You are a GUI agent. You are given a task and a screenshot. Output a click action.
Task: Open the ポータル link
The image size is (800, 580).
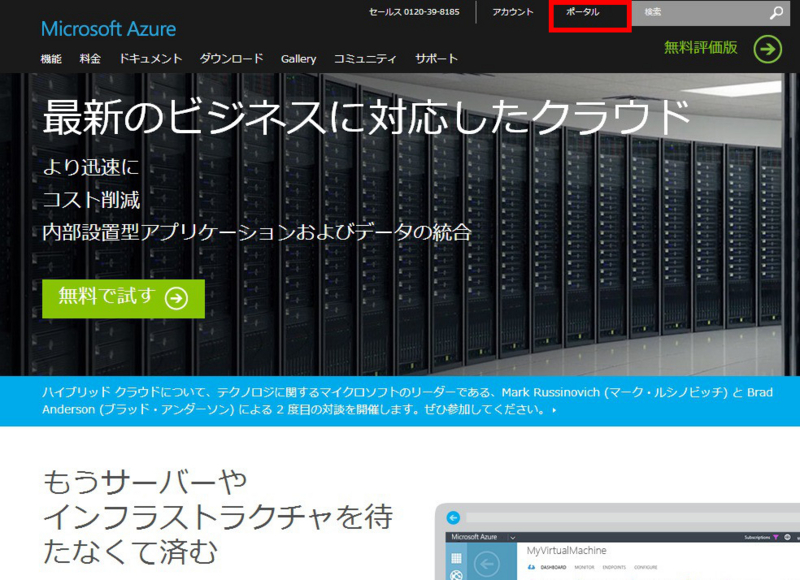coord(582,12)
